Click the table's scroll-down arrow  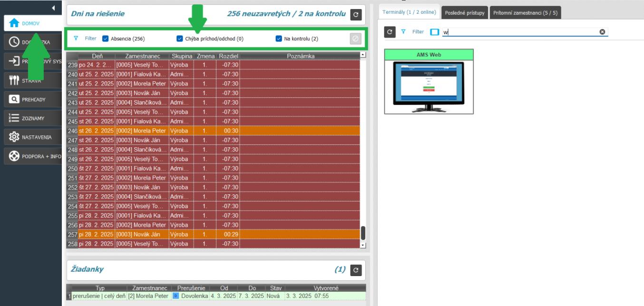pyautogui.click(x=363, y=245)
